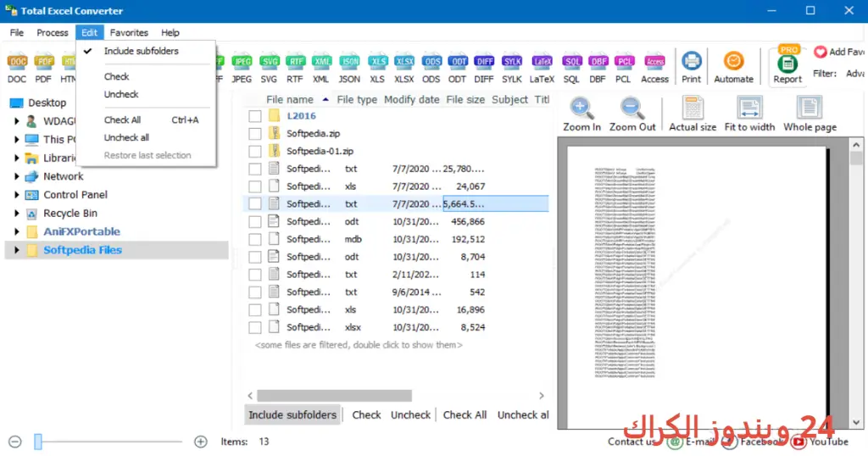Select the SVG conversion icon
This screenshot has height=456, width=868.
click(x=269, y=68)
